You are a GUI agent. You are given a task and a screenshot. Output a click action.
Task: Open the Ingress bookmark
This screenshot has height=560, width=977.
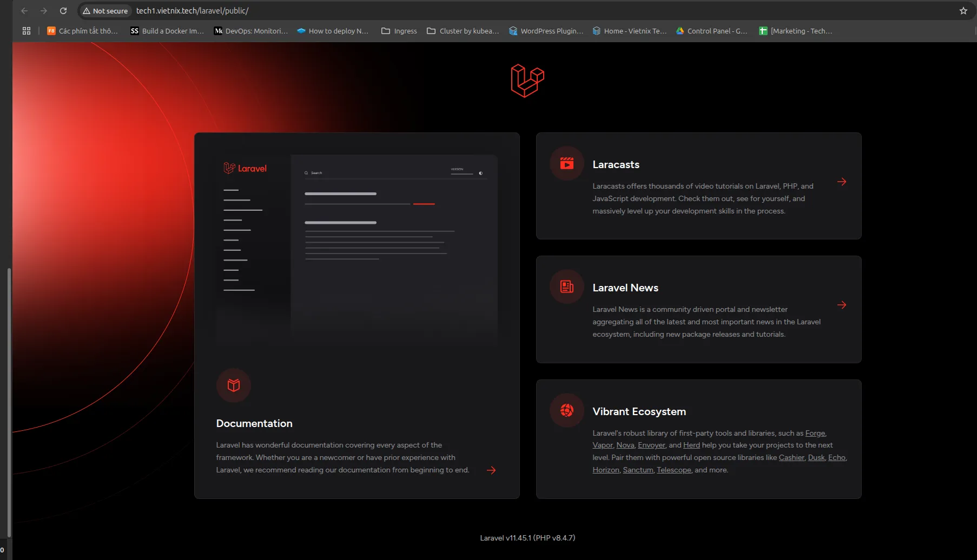point(399,31)
